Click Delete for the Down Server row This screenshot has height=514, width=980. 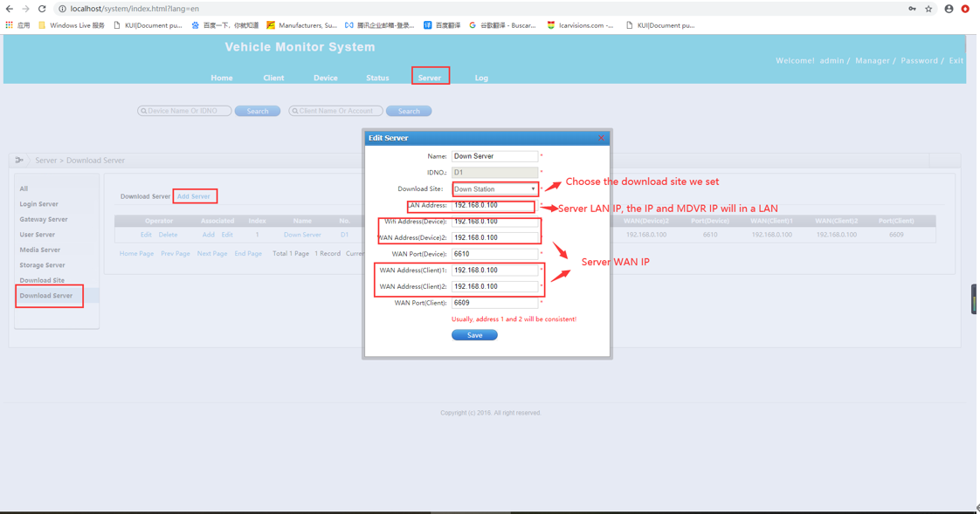[168, 235]
